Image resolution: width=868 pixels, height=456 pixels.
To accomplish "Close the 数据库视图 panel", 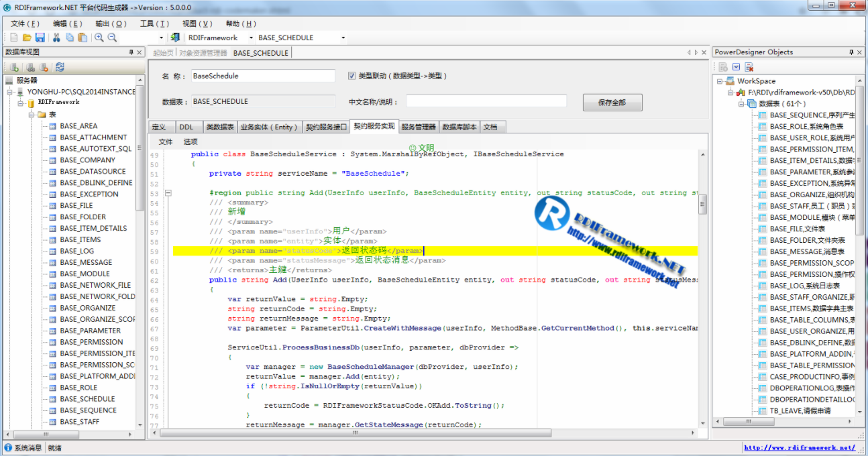I will click(140, 52).
